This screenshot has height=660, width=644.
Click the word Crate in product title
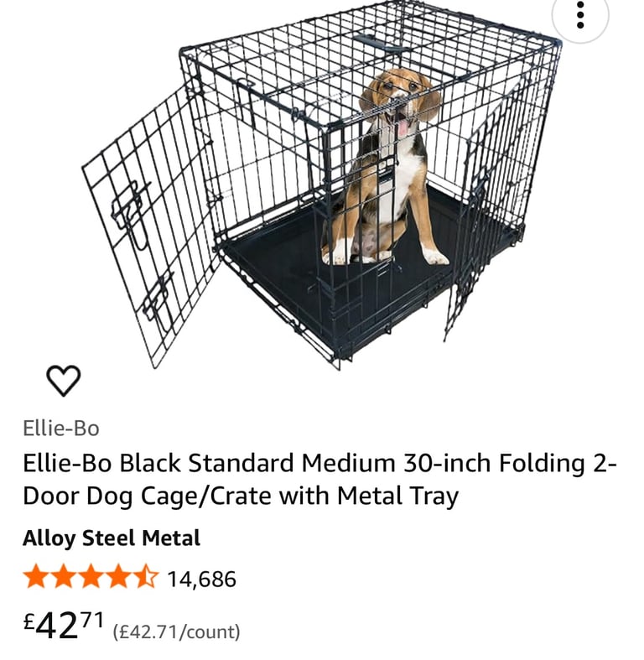(241, 496)
